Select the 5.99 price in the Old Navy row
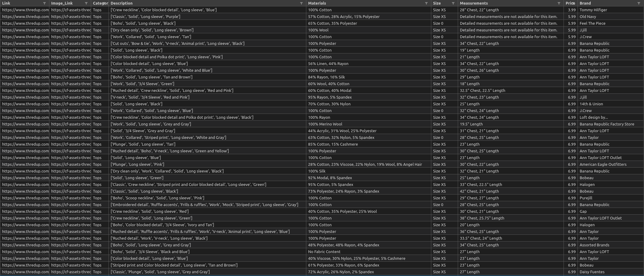This screenshot has width=644, height=276. 571,17
